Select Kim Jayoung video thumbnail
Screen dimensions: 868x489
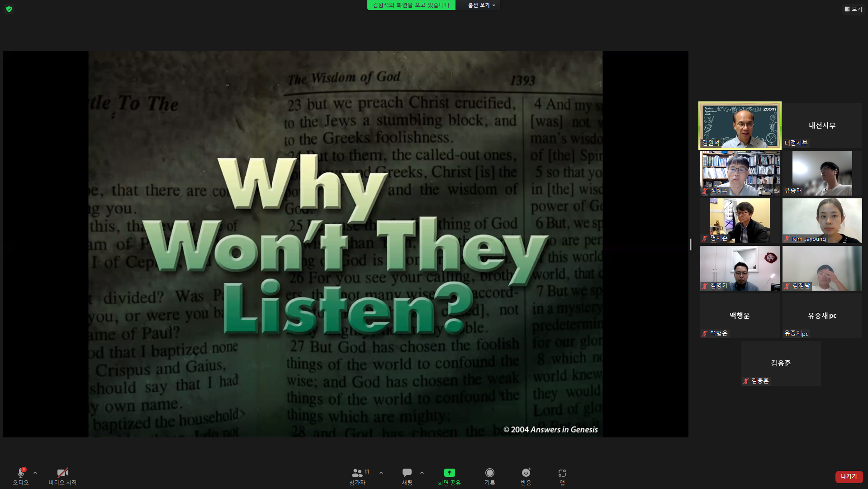(x=822, y=221)
